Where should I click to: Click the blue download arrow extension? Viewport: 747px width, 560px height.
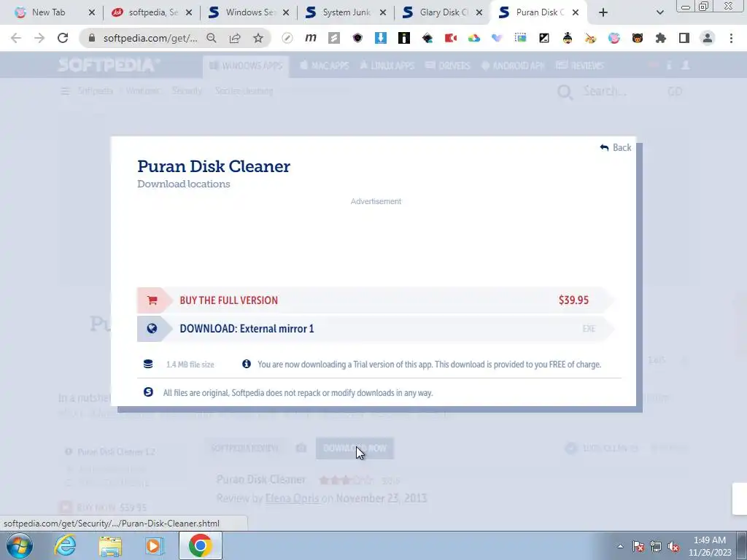pos(381,38)
